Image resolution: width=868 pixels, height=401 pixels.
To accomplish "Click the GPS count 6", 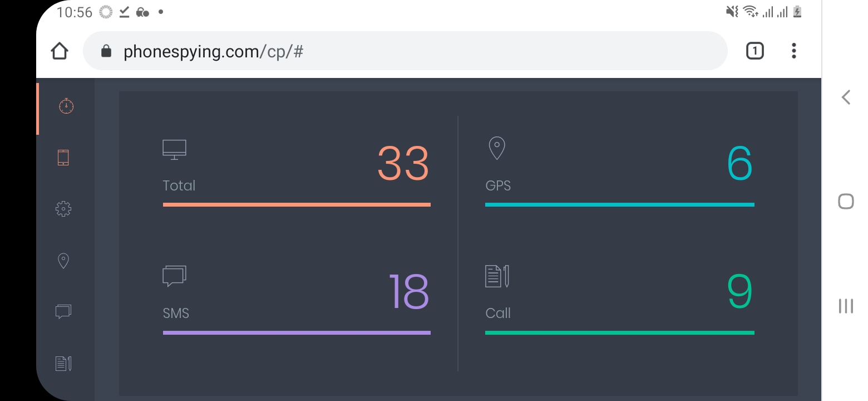I will [740, 164].
